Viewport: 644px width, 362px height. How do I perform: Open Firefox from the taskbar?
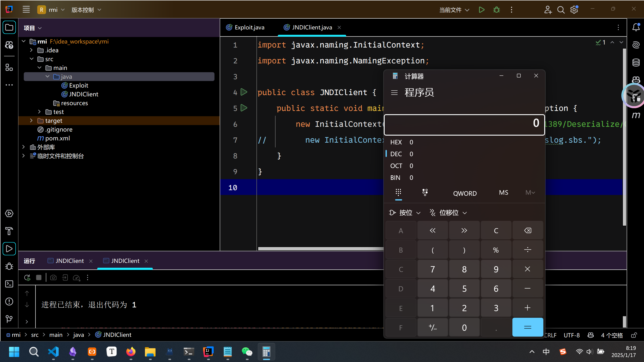coord(131,351)
